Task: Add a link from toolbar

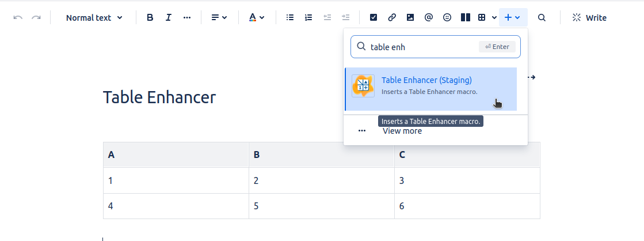Action: click(392, 17)
